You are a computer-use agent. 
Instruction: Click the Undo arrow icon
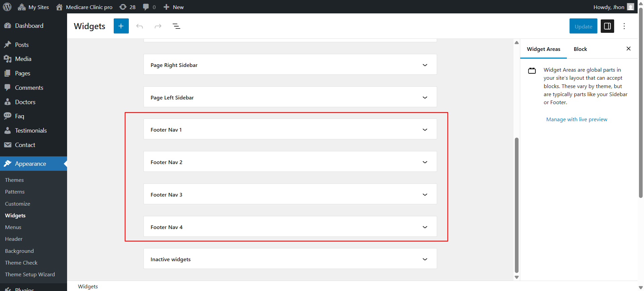140,26
